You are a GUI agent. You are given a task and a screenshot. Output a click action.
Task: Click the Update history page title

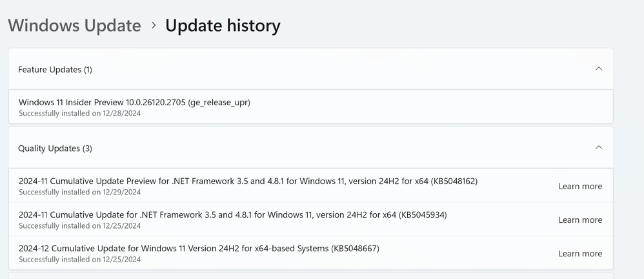223,26
